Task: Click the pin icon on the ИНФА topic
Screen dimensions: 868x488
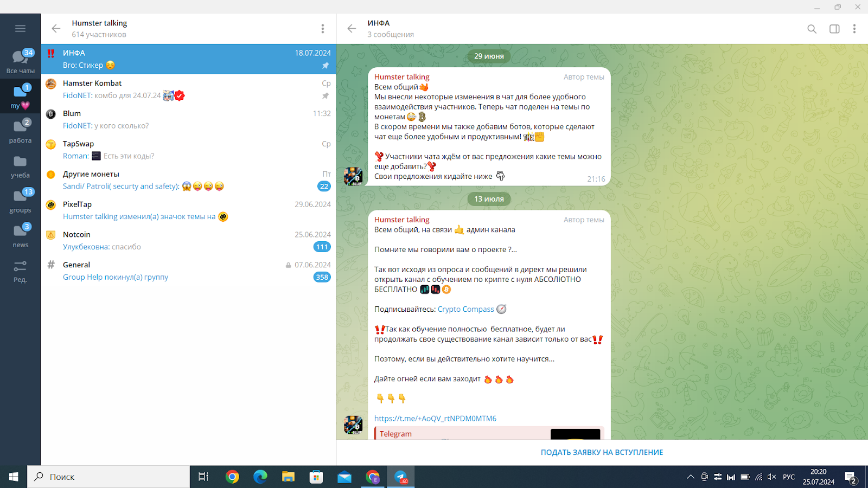Action: tap(325, 66)
